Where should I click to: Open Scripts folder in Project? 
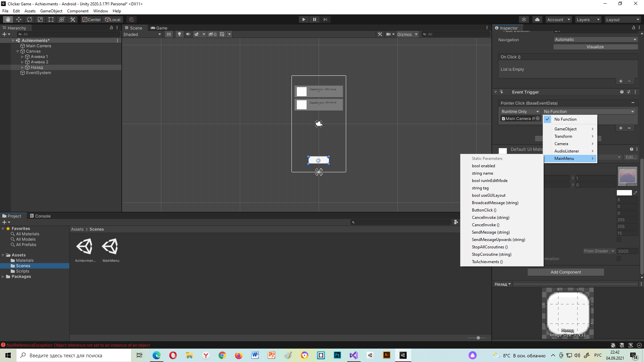point(22,271)
